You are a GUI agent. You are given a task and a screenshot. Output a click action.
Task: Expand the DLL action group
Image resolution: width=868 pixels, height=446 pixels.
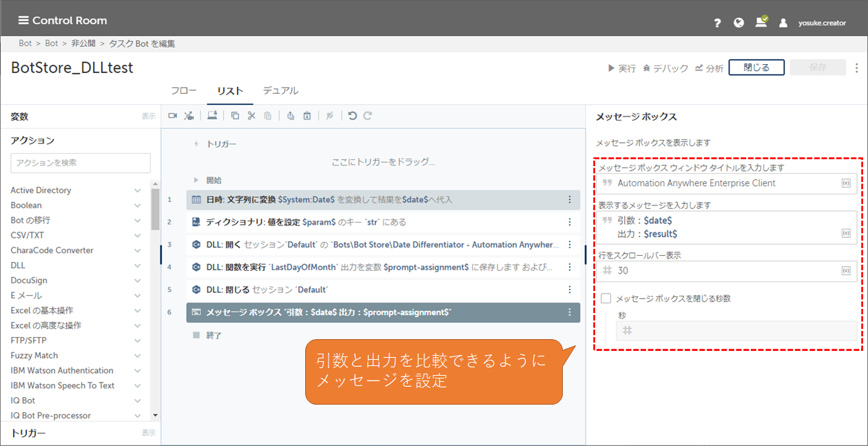(x=138, y=265)
